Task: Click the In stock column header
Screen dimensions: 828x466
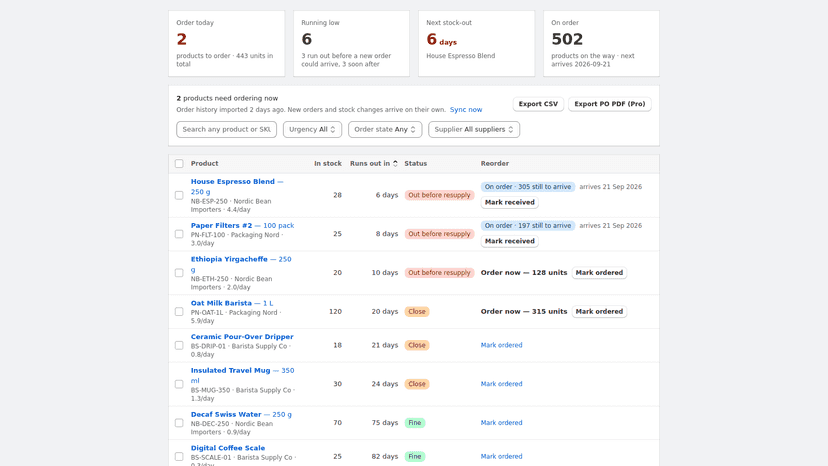Action: coord(328,164)
